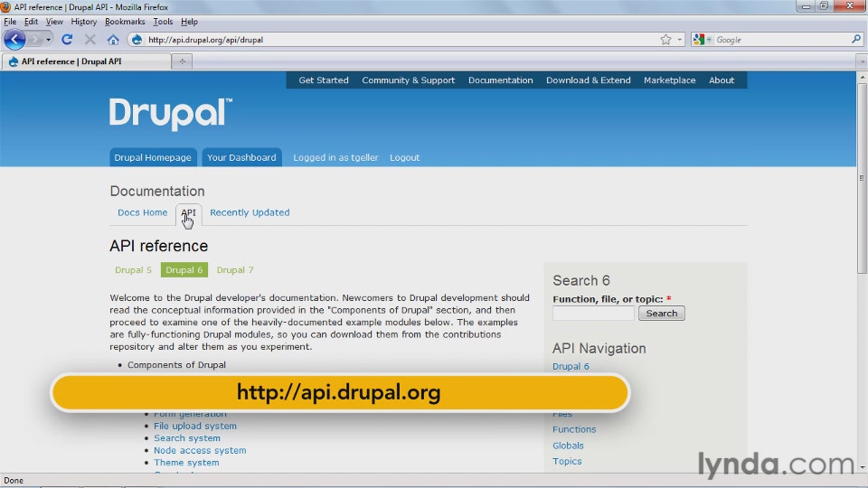868x488 pixels.
Task: Click the URL address bar field
Action: coord(401,40)
